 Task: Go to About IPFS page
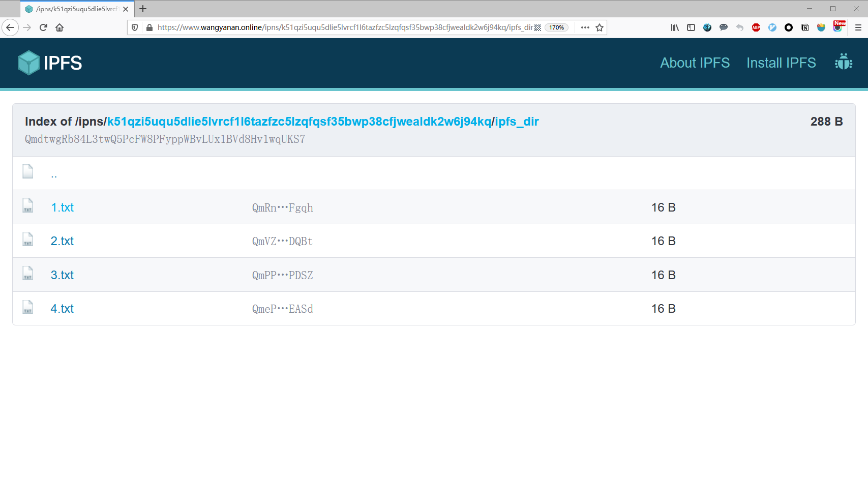695,63
